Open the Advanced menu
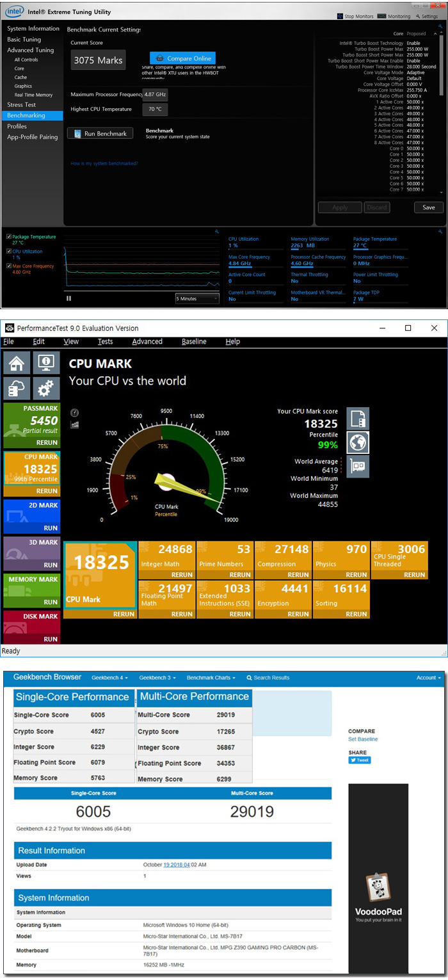 (147, 342)
